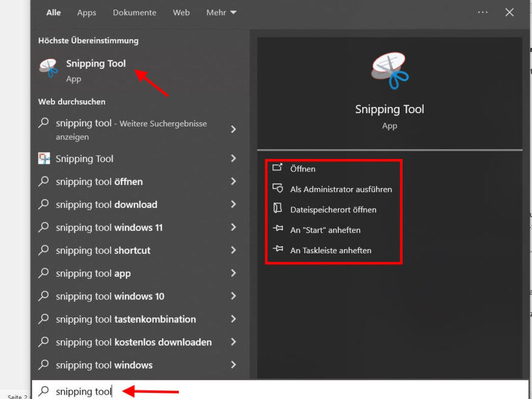The width and height of the screenshot is (532, 399).
Task: Click the magnifier icon in the search box
Action: pyautogui.click(x=44, y=391)
